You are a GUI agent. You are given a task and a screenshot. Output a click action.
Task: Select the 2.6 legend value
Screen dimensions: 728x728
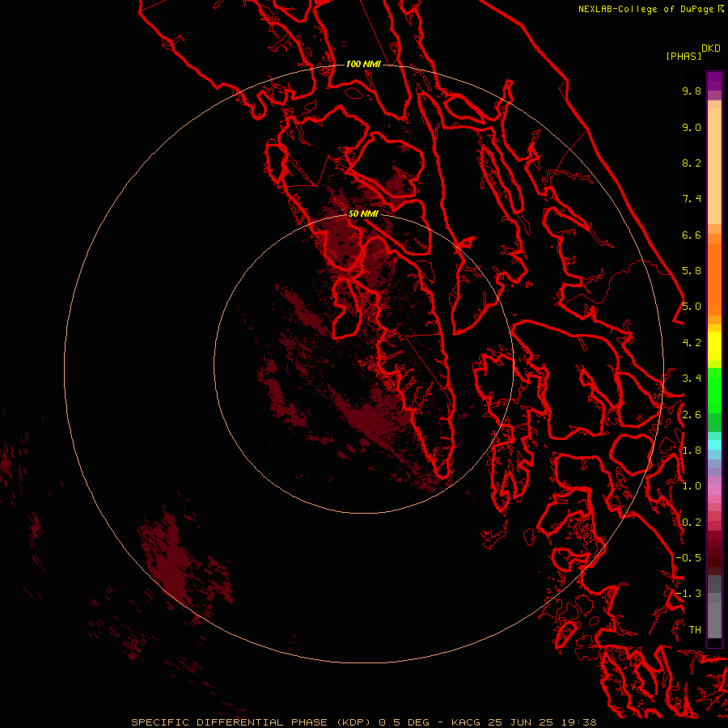(692, 415)
